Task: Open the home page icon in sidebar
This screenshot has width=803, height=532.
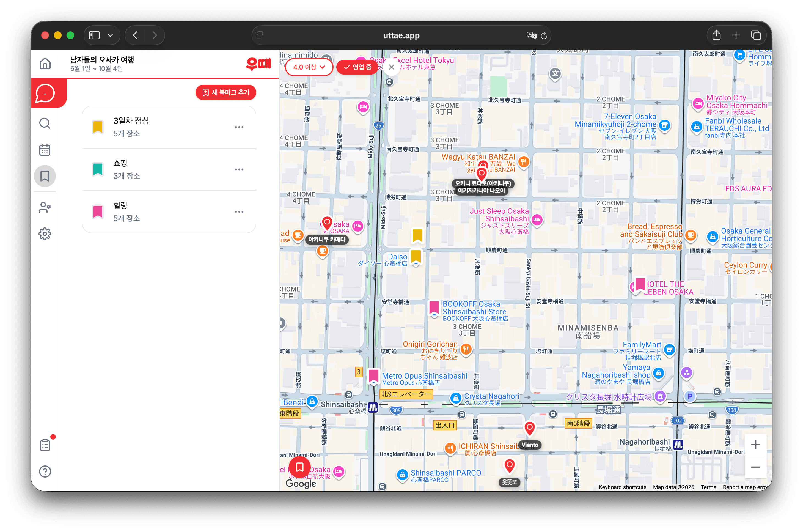Action: [x=45, y=64]
